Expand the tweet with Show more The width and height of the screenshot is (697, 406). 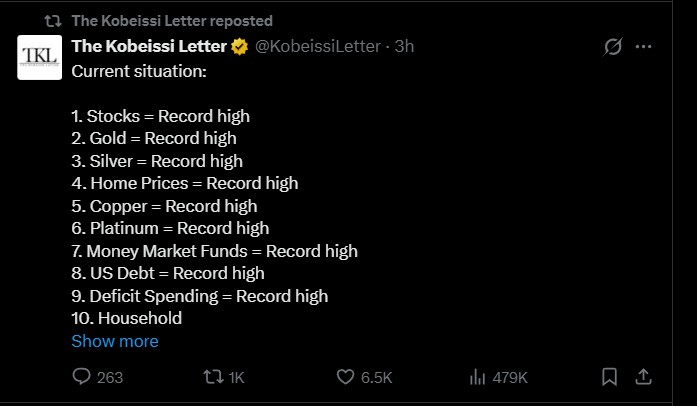pos(115,341)
